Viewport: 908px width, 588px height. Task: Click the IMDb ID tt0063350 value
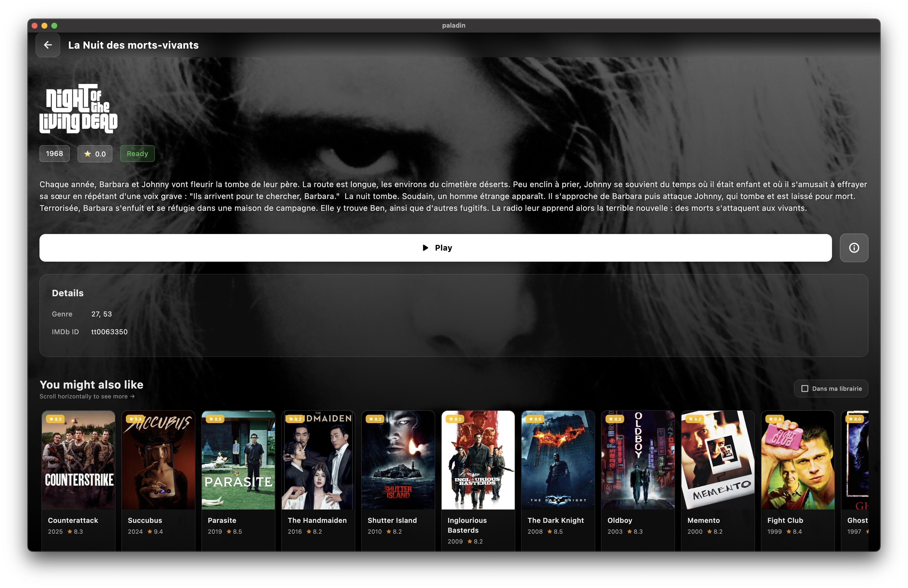pyautogui.click(x=110, y=332)
